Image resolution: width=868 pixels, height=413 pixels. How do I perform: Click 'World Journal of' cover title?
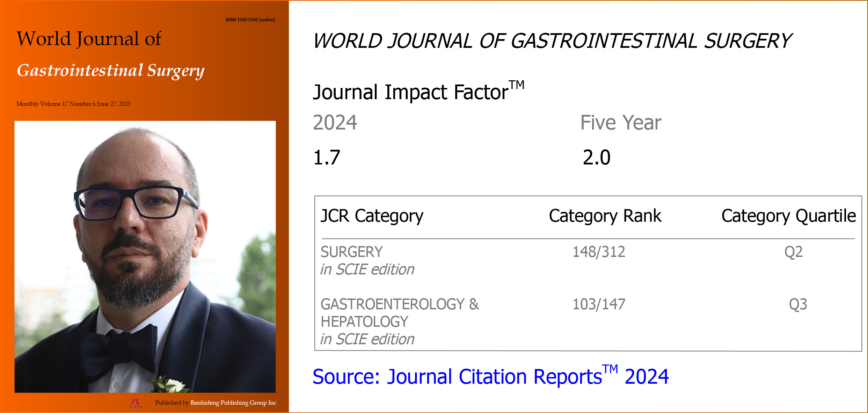tap(89, 39)
